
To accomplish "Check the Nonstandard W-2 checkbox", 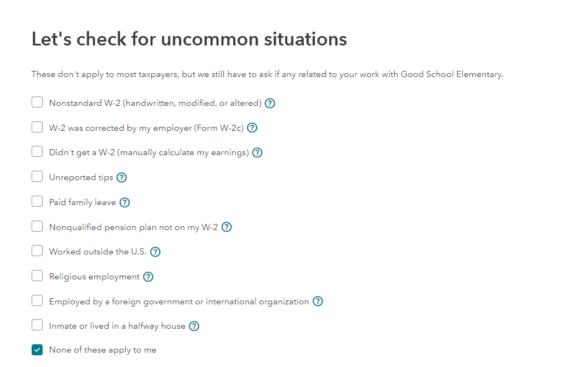I will pos(37,103).
